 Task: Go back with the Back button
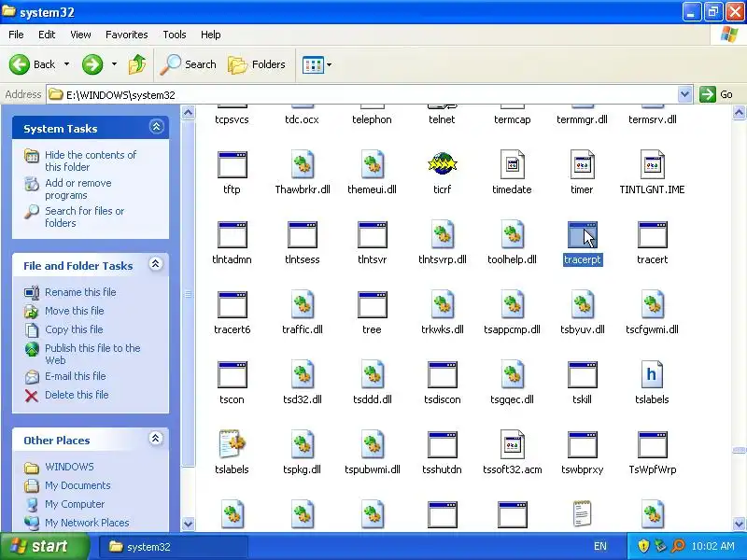coord(33,64)
